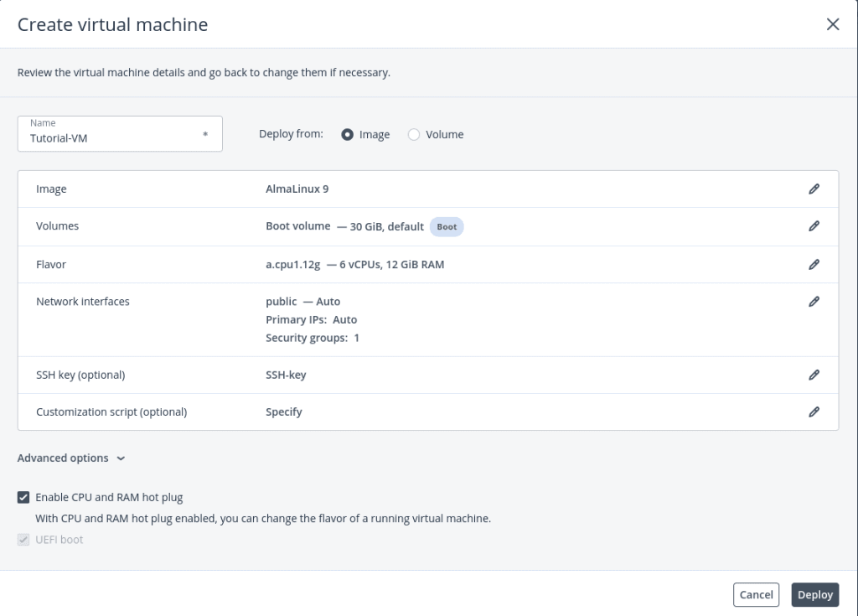Viewport: 858px width, 616px height.
Task: Click the Name field containing Tutorial-VM
Action: tap(120, 133)
